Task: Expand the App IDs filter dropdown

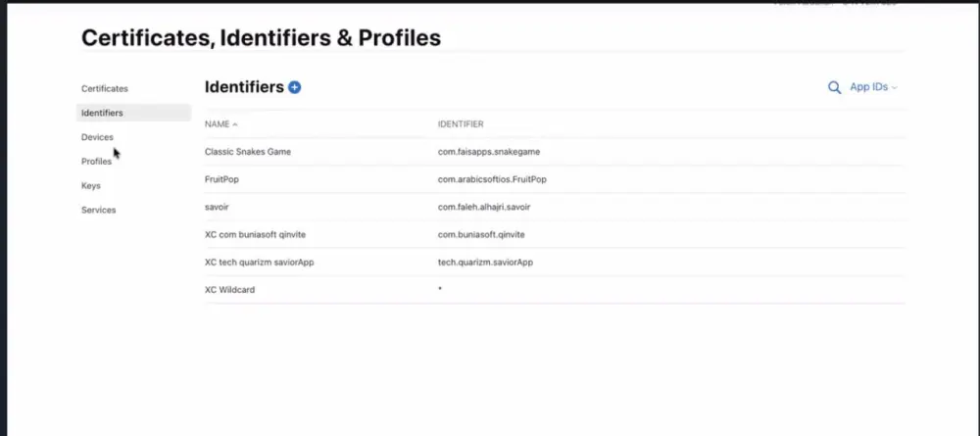Action: [873, 87]
